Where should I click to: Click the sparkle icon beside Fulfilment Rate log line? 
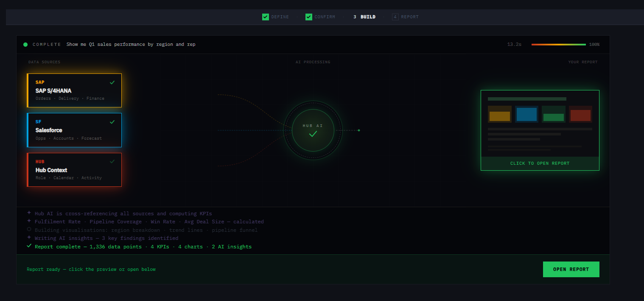(x=29, y=221)
